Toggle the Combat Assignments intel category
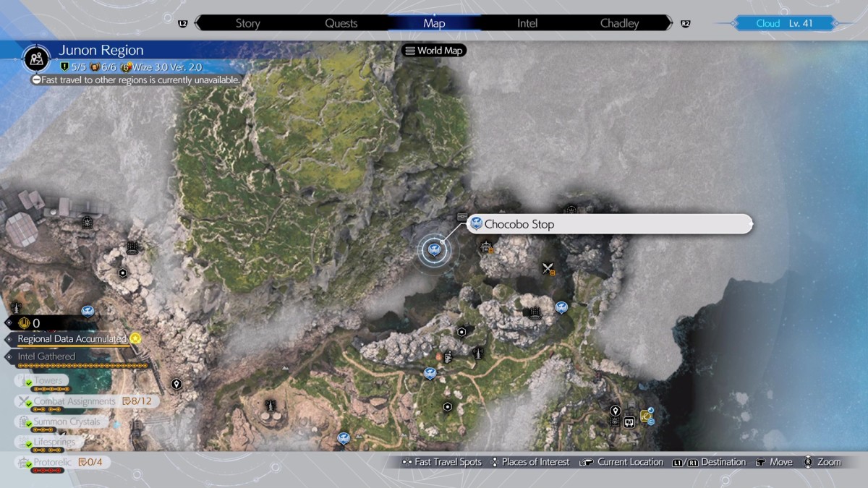Viewport: 868px width, 488px height. coord(88,401)
